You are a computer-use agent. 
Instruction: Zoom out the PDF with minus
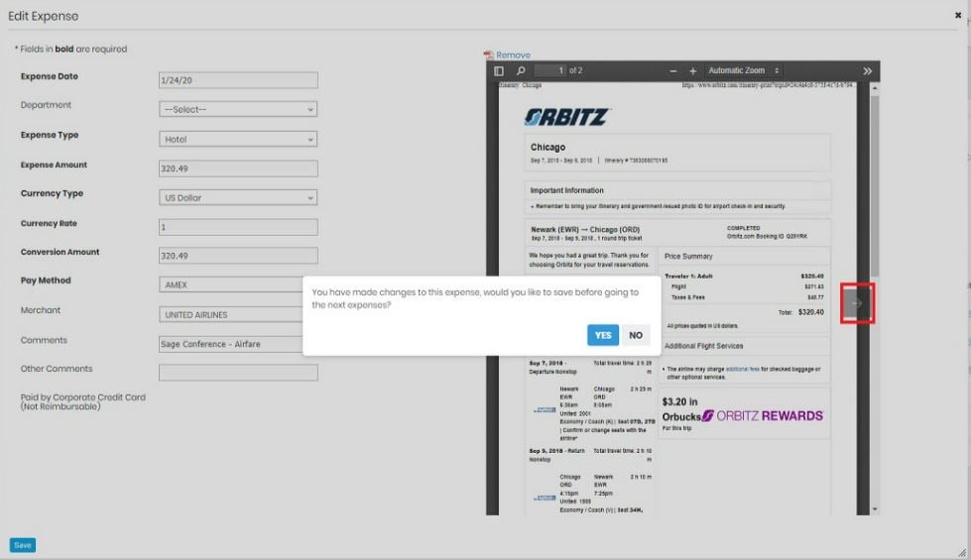tap(673, 71)
